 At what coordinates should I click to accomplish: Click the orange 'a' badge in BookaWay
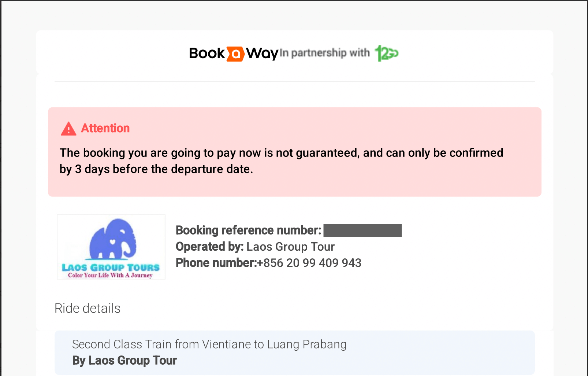(235, 54)
